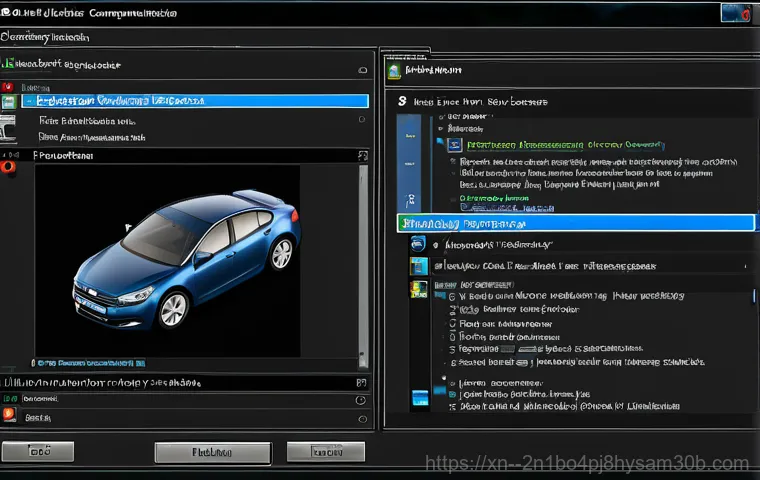
Task: Click the red icon at top of left sidebar
Action: [x=9, y=86]
